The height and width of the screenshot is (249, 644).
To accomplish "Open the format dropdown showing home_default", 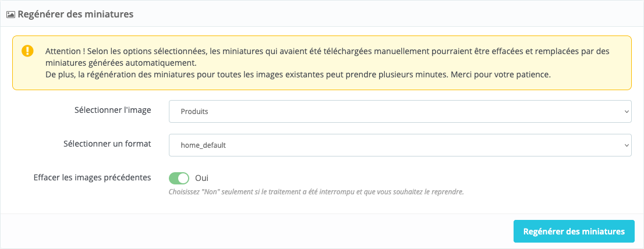I will [400, 145].
